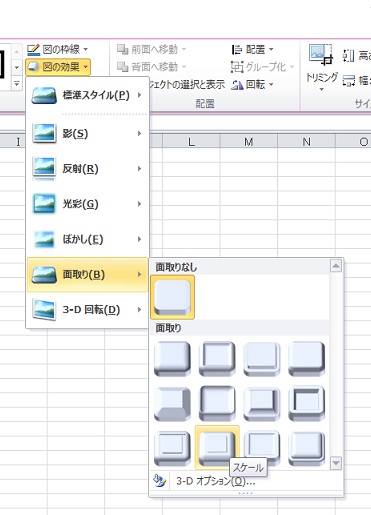
Task: Click the 影 shadow picture icon
Action: point(44,133)
